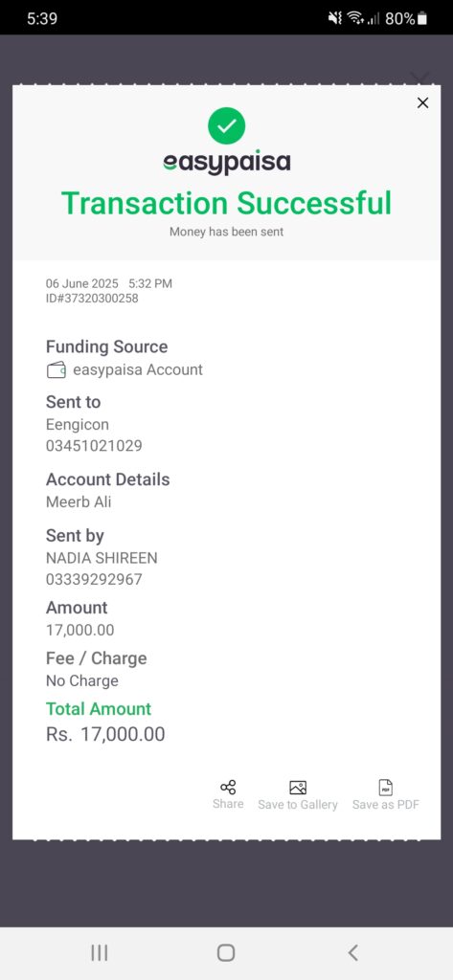Tap recipient phone number 03451021029
453x980 pixels.
94,446
